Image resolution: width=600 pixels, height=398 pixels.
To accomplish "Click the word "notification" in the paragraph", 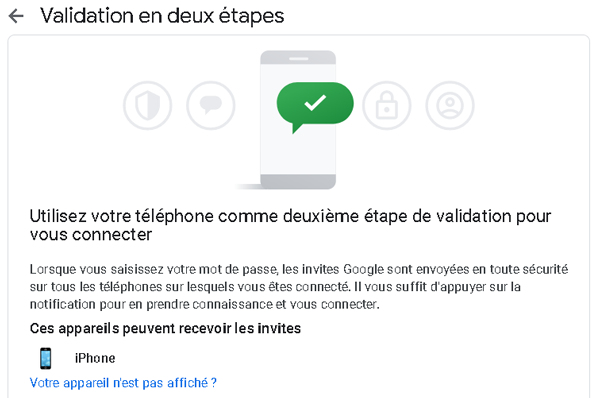I will click(x=63, y=304).
